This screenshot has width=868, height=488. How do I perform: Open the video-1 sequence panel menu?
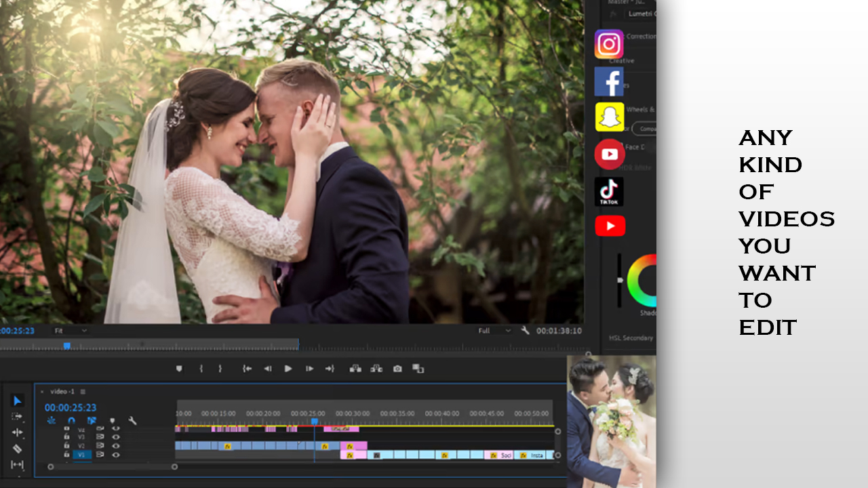[x=83, y=392]
